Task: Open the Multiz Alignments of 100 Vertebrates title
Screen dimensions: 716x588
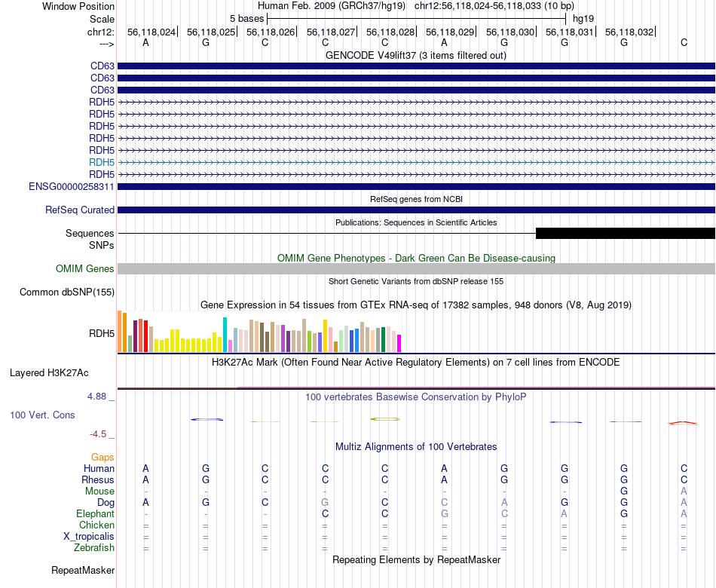Action: point(416,447)
